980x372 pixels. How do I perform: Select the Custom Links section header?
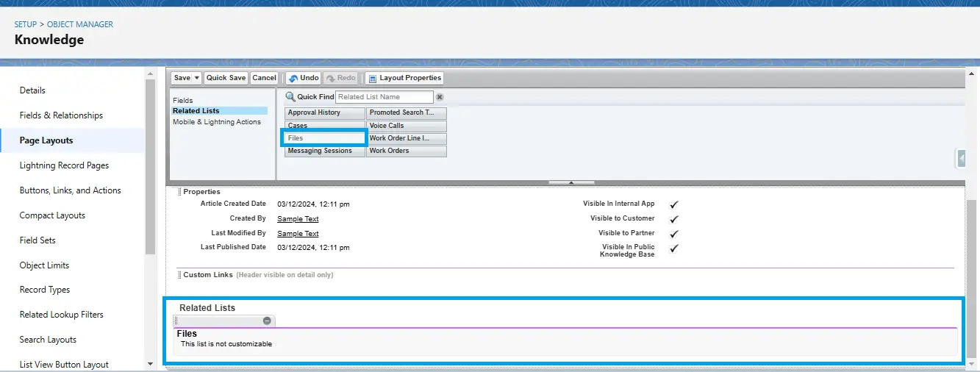point(208,275)
